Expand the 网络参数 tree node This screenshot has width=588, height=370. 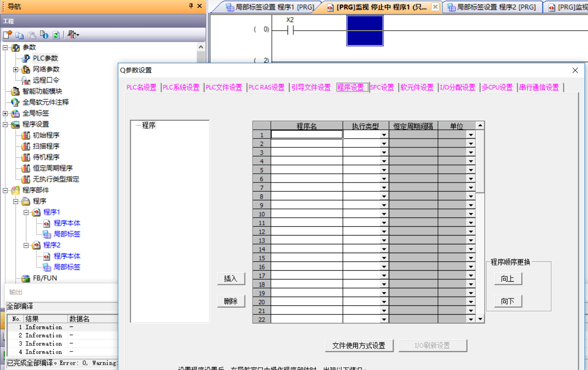click(16, 69)
